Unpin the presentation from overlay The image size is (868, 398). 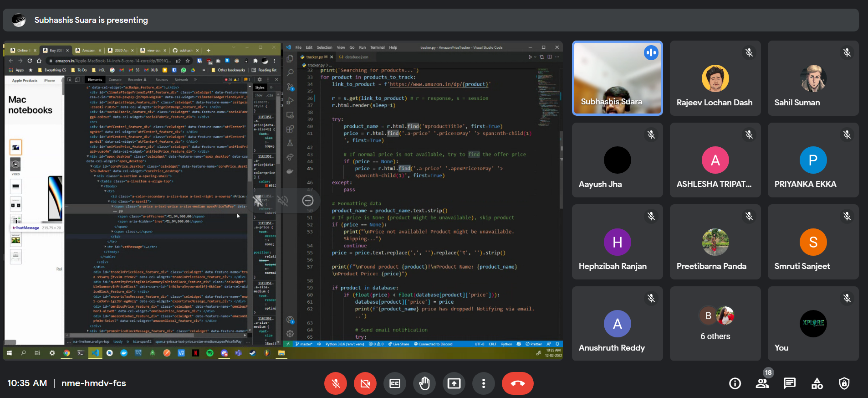(x=258, y=201)
